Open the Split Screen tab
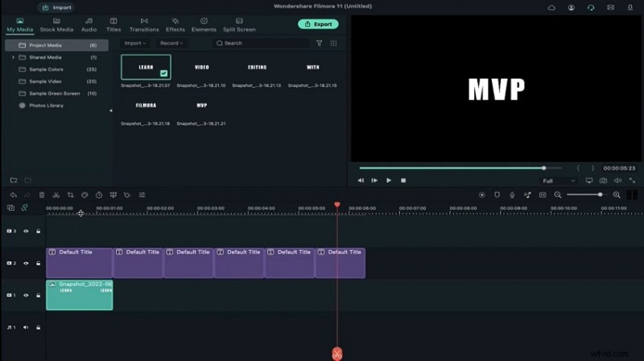 coord(239,25)
